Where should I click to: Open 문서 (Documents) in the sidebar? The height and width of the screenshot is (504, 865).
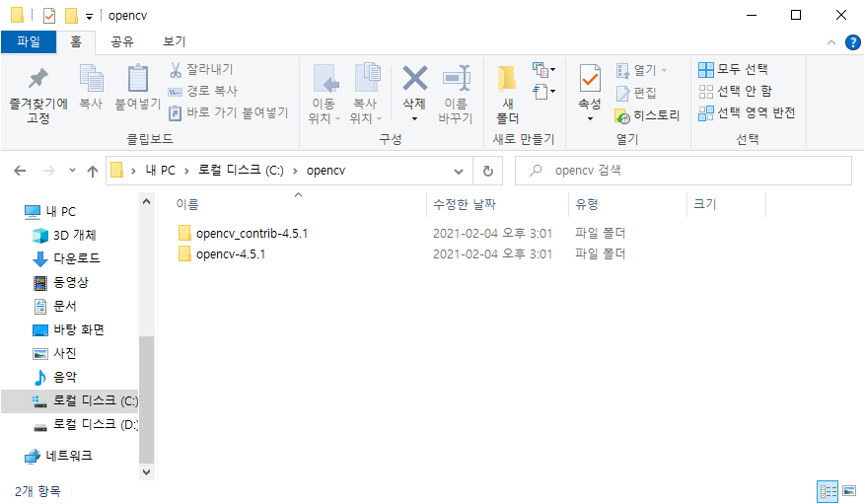tap(54, 306)
